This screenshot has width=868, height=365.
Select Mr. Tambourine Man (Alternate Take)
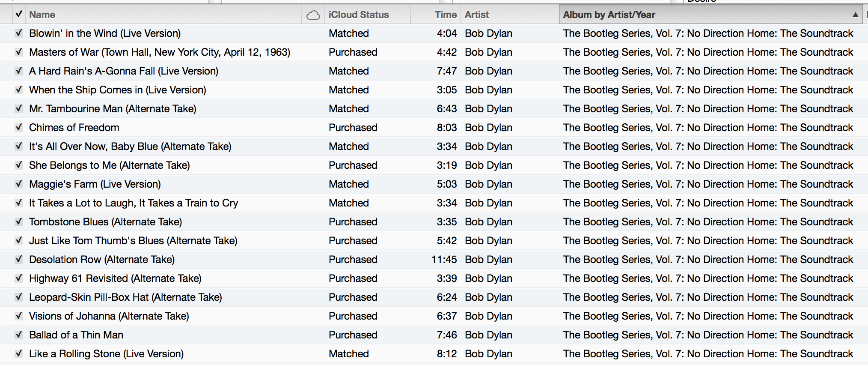tap(113, 109)
